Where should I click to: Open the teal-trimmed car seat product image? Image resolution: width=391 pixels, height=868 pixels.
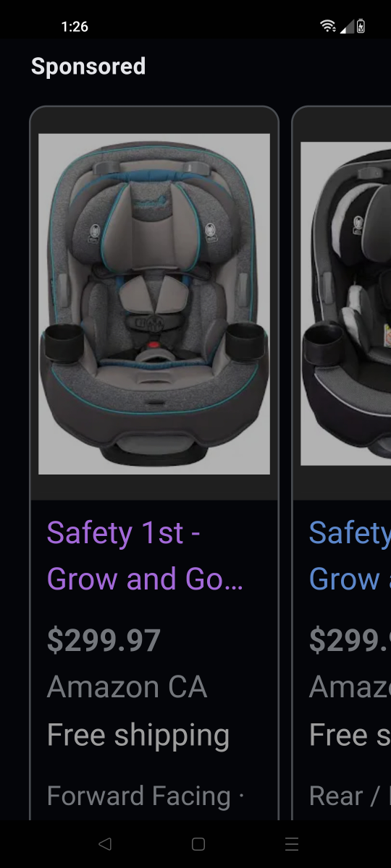pyautogui.click(x=154, y=304)
